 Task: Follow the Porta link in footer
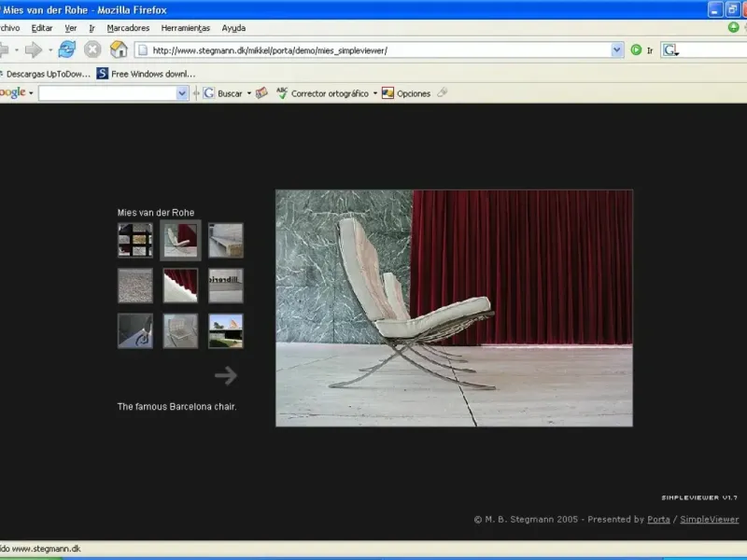(658, 519)
